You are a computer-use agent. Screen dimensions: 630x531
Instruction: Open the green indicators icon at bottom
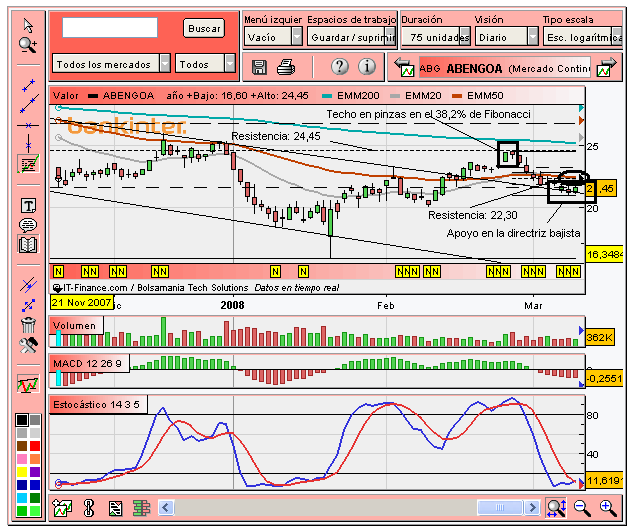click(141, 508)
